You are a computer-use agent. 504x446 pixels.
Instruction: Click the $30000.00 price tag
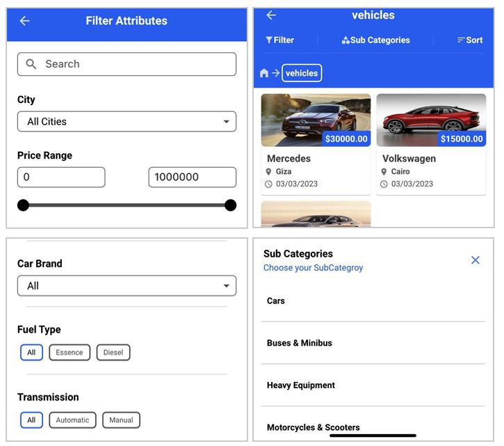point(346,138)
